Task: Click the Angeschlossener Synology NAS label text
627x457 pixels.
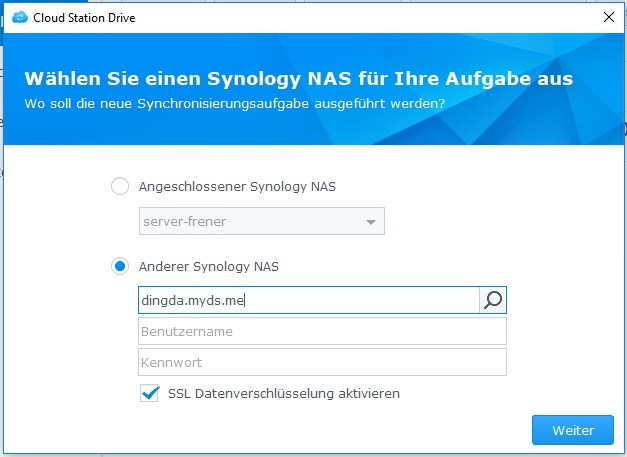Action: pyautogui.click(x=237, y=186)
